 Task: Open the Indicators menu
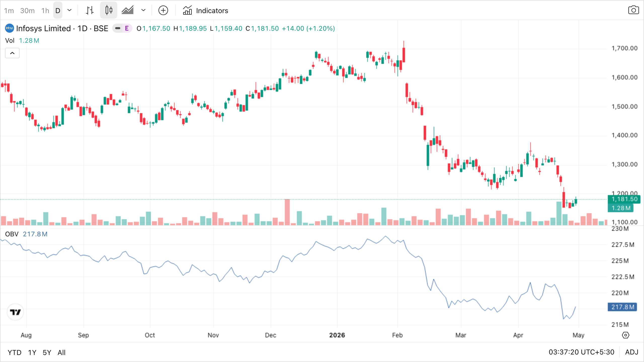pyautogui.click(x=205, y=11)
